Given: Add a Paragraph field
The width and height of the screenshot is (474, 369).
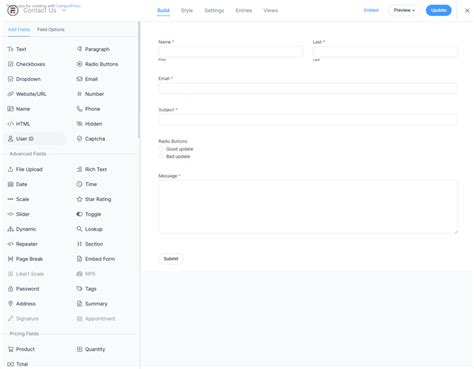Looking at the screenshot, I should (x=93, y=49).
